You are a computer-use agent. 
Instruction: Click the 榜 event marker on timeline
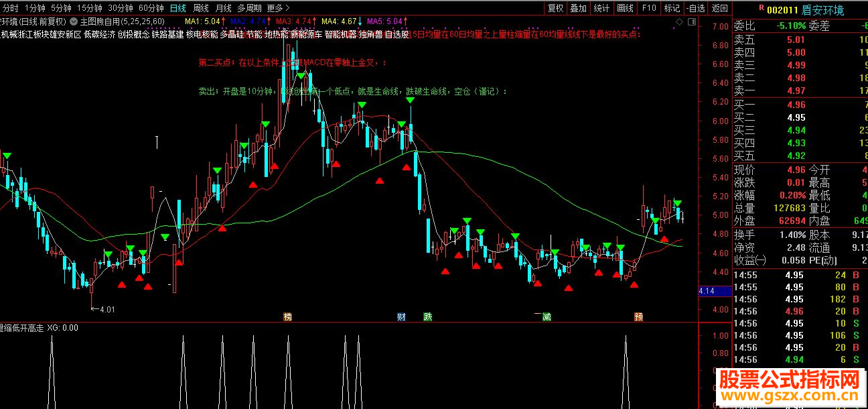click(x=288, y=316)
